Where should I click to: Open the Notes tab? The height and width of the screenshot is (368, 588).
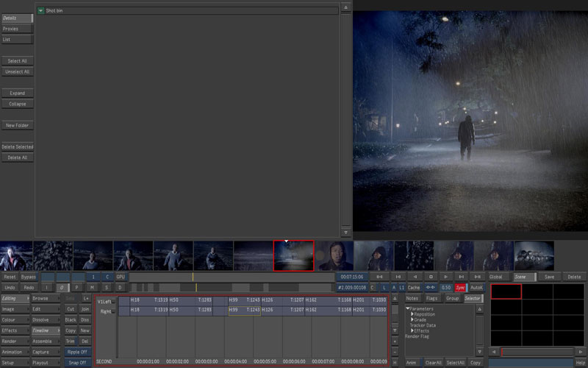pos(412,299)
